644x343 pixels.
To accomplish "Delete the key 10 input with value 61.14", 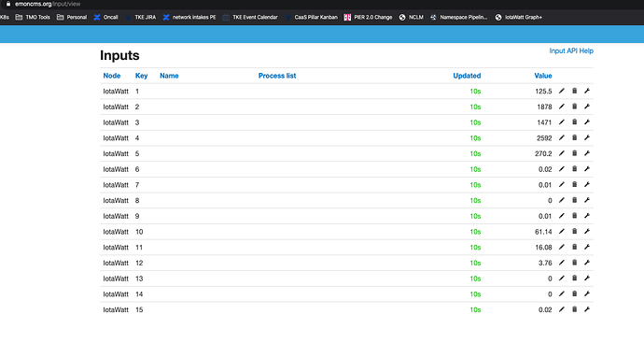I will tap(575, 232).
